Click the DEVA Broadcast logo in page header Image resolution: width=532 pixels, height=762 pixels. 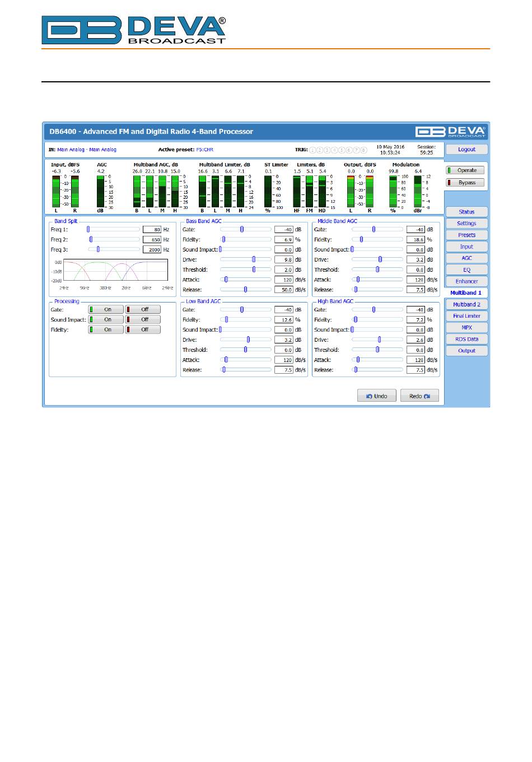click(134, 30)
